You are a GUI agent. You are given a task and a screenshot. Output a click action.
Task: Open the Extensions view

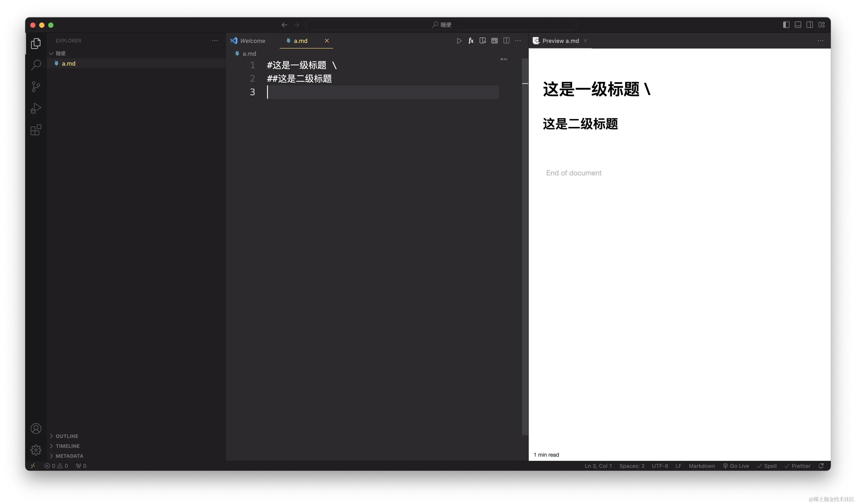click(x=36, y=130)
